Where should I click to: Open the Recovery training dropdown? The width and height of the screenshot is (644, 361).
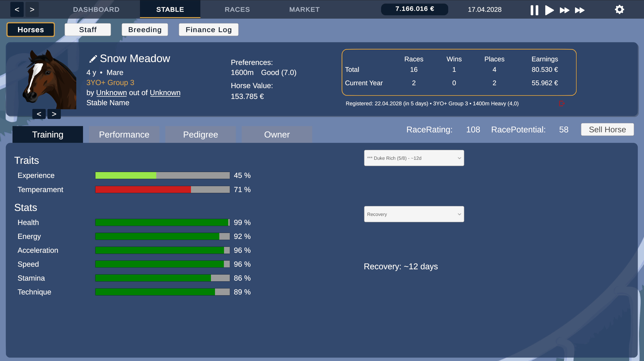pyautogui.click(x=414, y=214)
